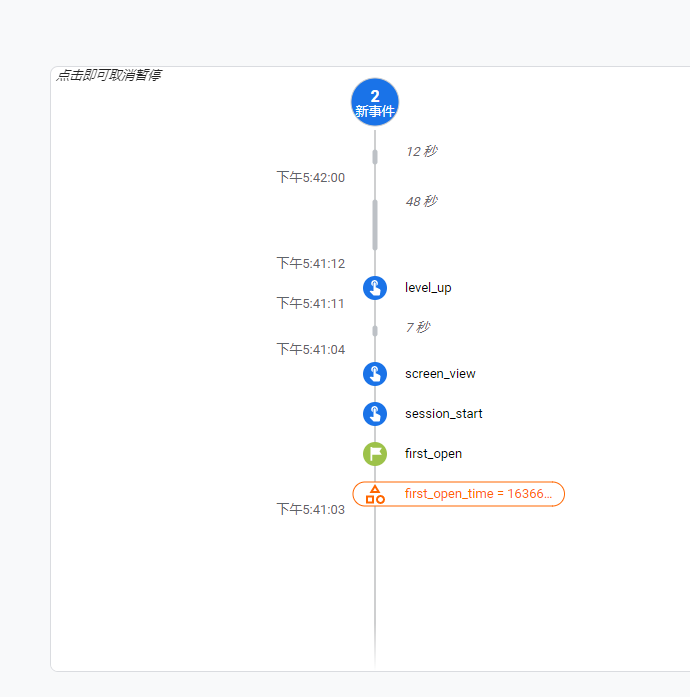690x697 pixels.
Task: Click the "48 秒" duration label
Action: click(x=421, y=202)
